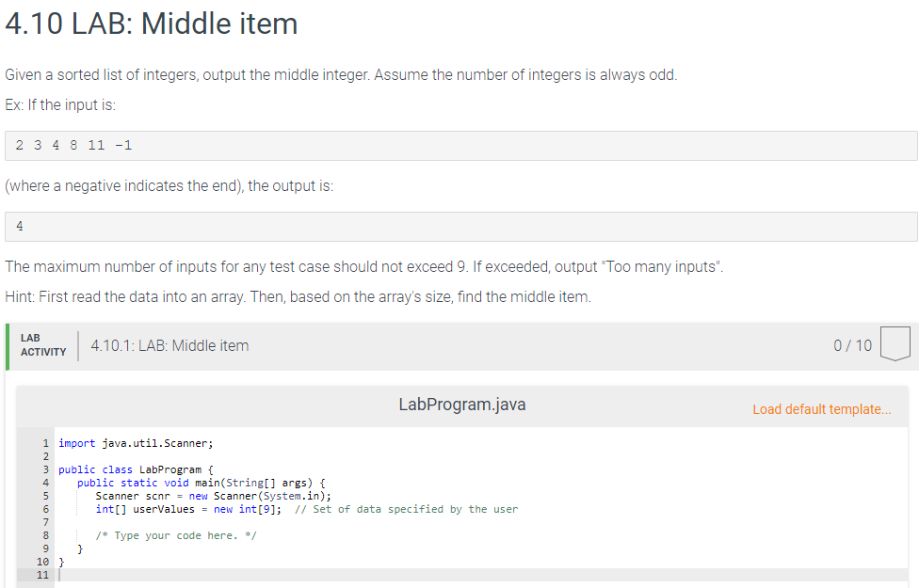Click the sample input box with 2 3 4 8 11 -1
Screen dimensions: 919x588
tap(461, 146)
